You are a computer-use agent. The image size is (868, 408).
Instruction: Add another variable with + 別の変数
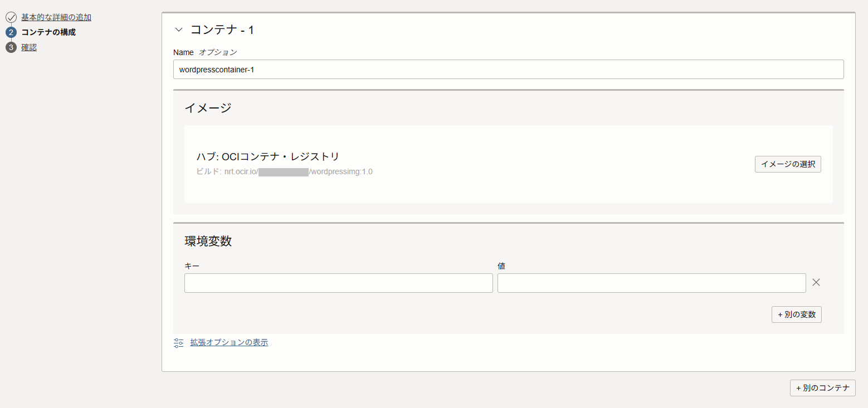tap(796, 314)
